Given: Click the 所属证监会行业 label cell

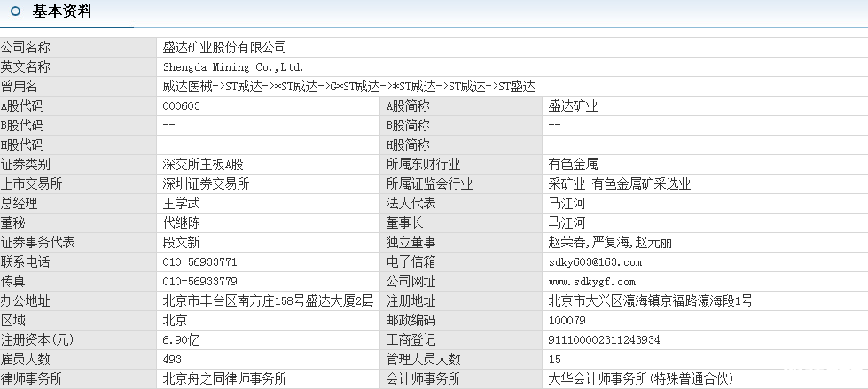Looking at the screenshot, I should (461, 183).
